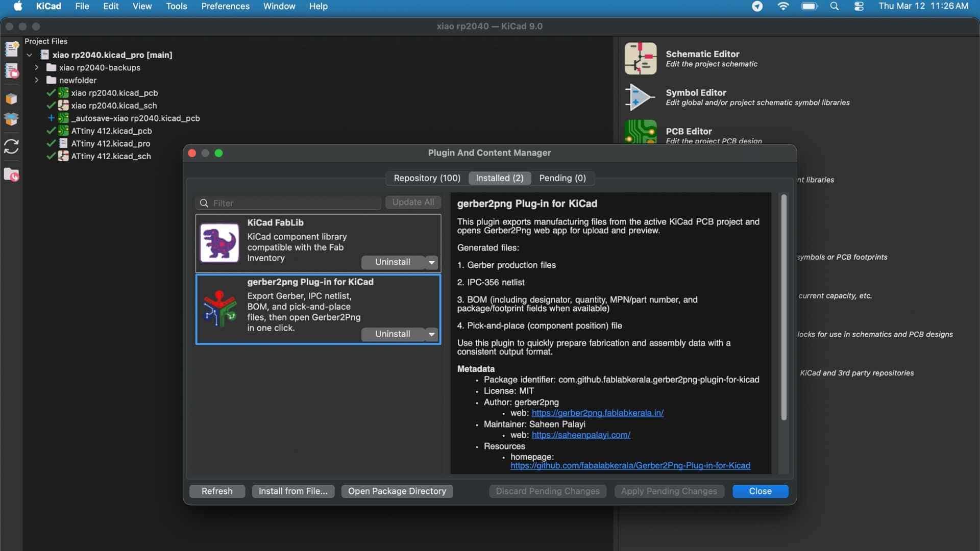This screenshot has height=551, width=980.
Task: Open dropdown arrow beside gerber2png Uninstall
Action: 432,334
